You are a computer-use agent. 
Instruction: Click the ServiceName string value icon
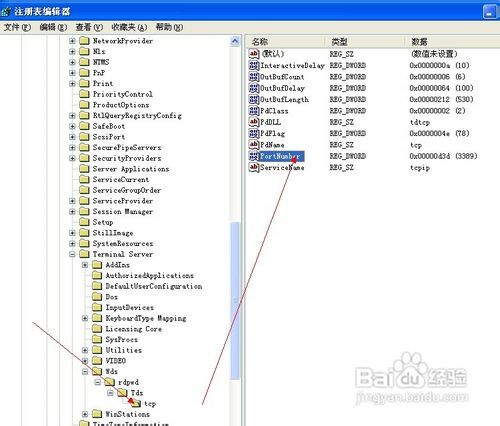(x=254, y=167)
